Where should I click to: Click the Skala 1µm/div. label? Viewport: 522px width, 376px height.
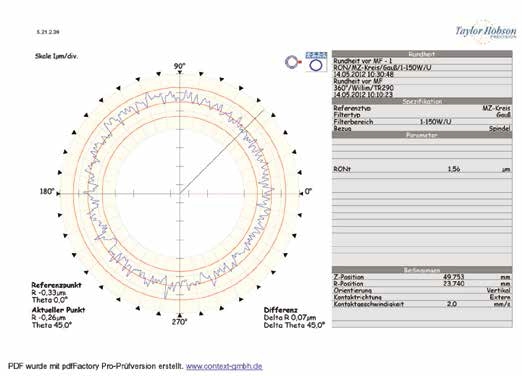(x=56, y=56)
